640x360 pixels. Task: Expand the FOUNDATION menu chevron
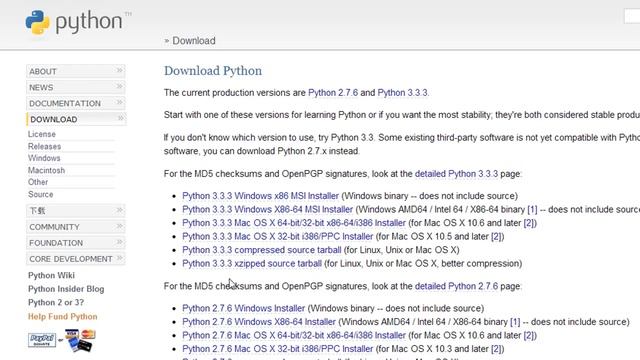[x=120, y=242]
